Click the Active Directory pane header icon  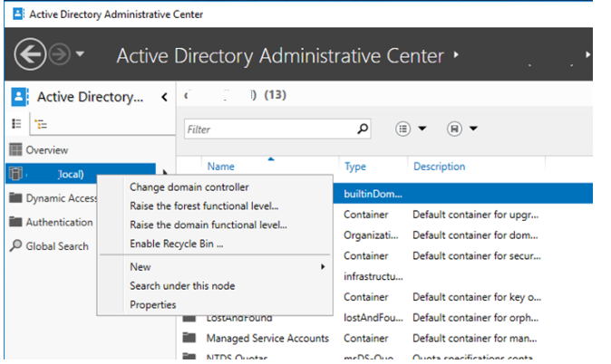(20, 97)
